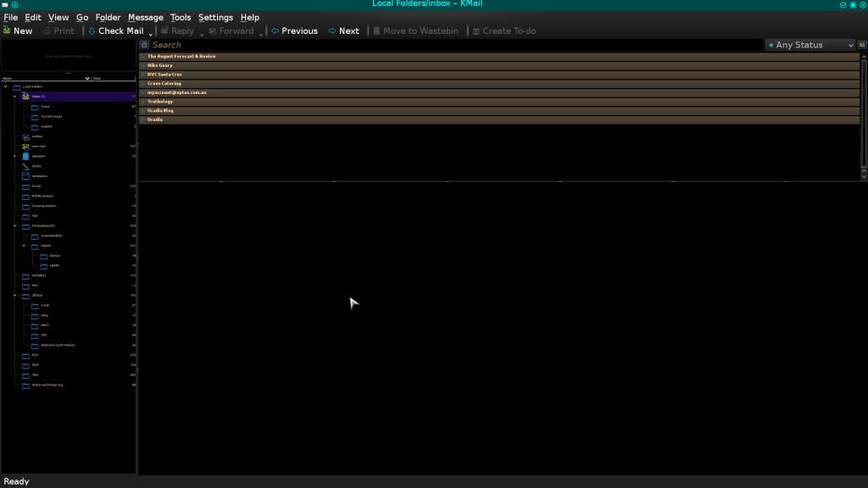This screenshot has width=868, height=488.
Task: Collapse the Fitness&Health folder node
Action: pos(15,226)
